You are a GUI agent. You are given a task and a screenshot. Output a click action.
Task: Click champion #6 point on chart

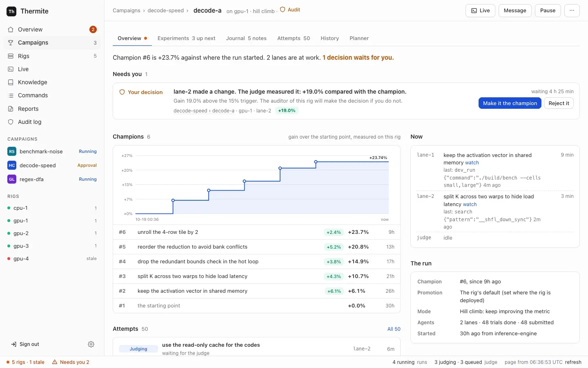[x=316, y=162]
